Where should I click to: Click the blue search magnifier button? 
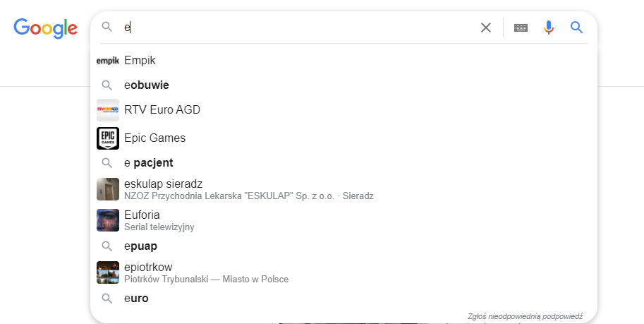click(576, 28)
